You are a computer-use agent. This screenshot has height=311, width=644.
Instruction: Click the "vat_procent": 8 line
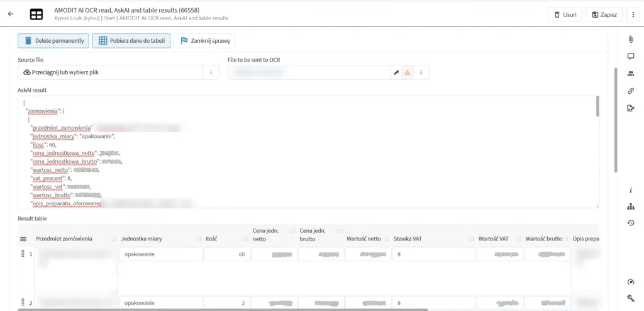coord(52,178)
